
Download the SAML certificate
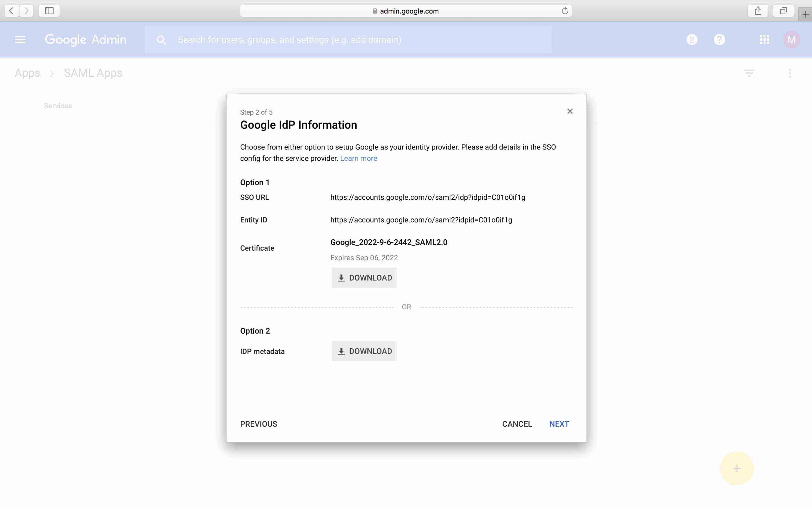(364, 277)
